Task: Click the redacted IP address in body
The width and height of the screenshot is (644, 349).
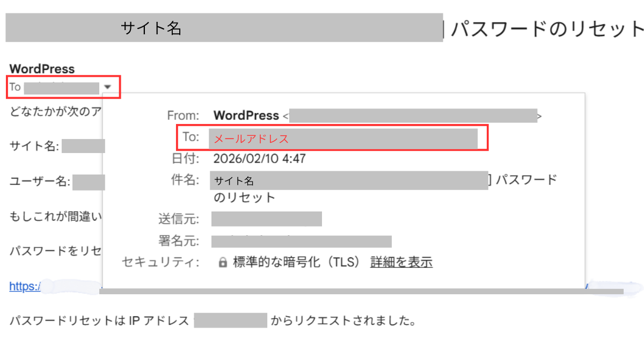Action: [230, 321]
